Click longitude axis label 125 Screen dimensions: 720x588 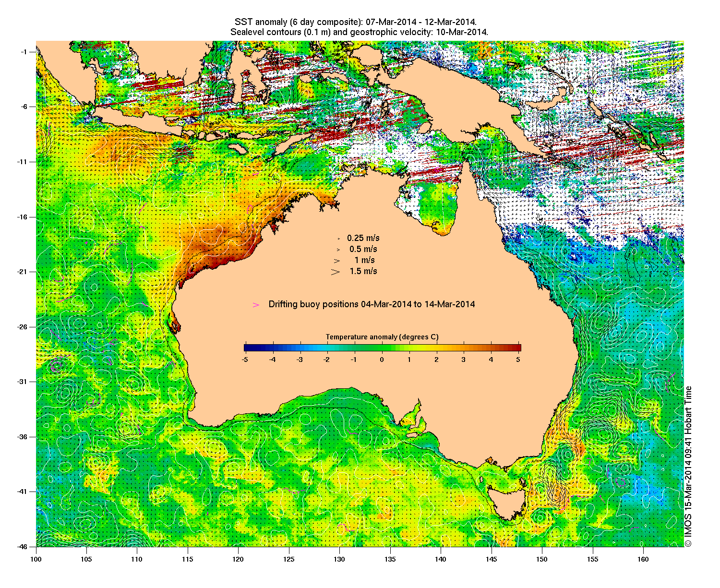tap(289, 559)
